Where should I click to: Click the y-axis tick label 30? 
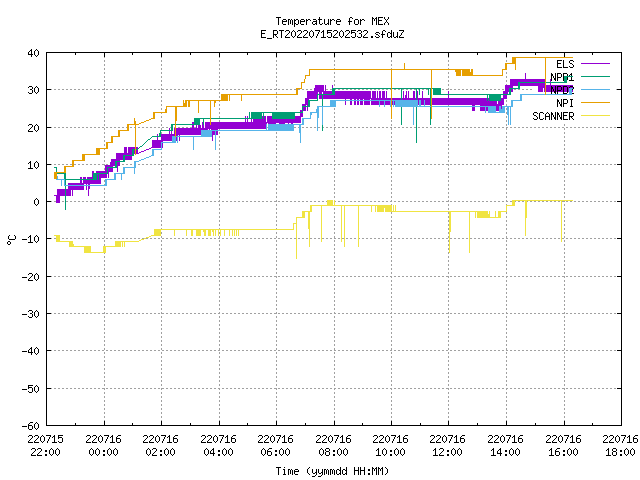click(x=34, y=90)
